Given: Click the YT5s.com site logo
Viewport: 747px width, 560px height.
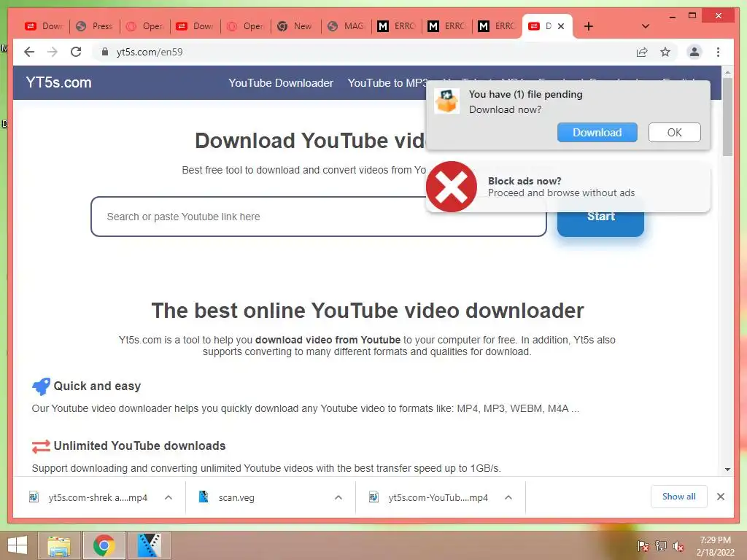Looking at the screenshot, I should (58, 82).
